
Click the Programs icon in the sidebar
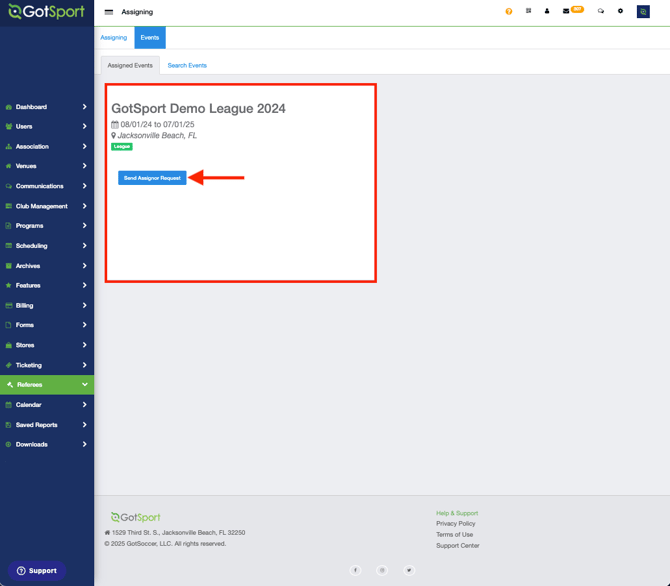9,226
